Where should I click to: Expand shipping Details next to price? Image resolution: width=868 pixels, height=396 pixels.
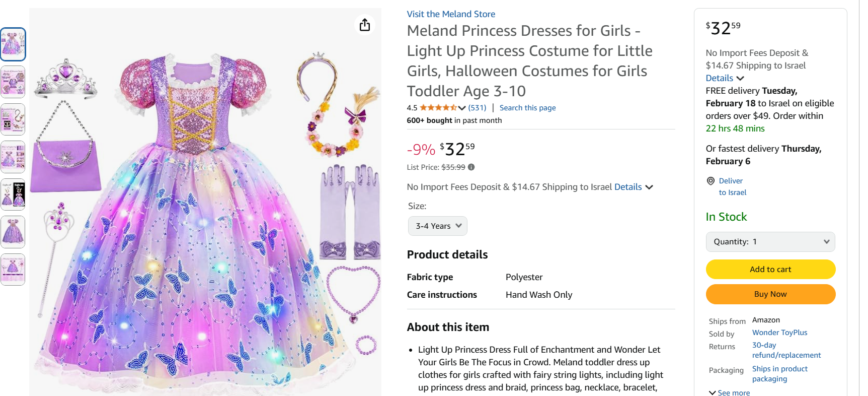[x=634, y=187]
